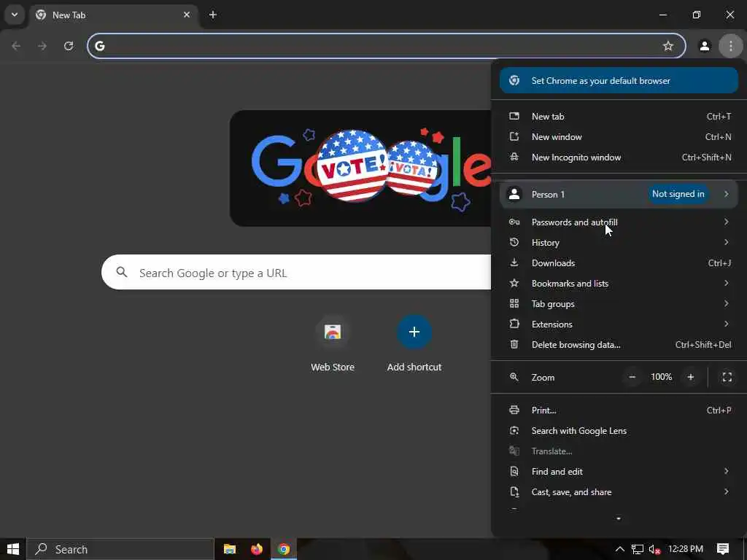Open the notification center icon
The image size is (747, 560).
[x=723, y=549]
